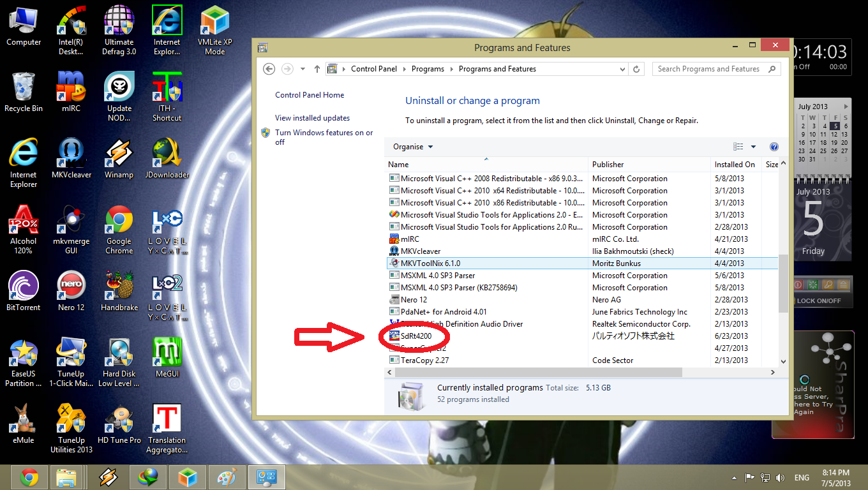Expand the chevron after Programs breadcrumb
The image size is (868, 490).
(x=451, y=69)
